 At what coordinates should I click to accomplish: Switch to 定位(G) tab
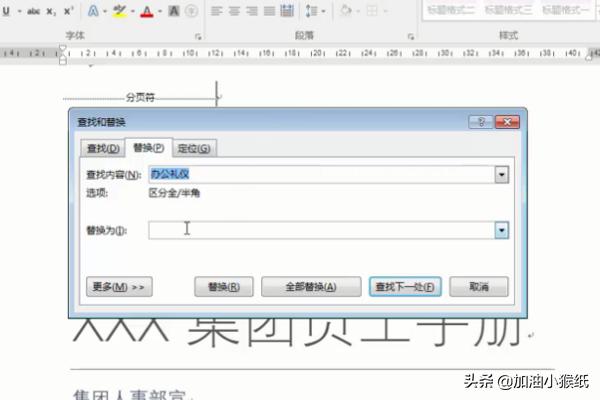tap(194, 148)
